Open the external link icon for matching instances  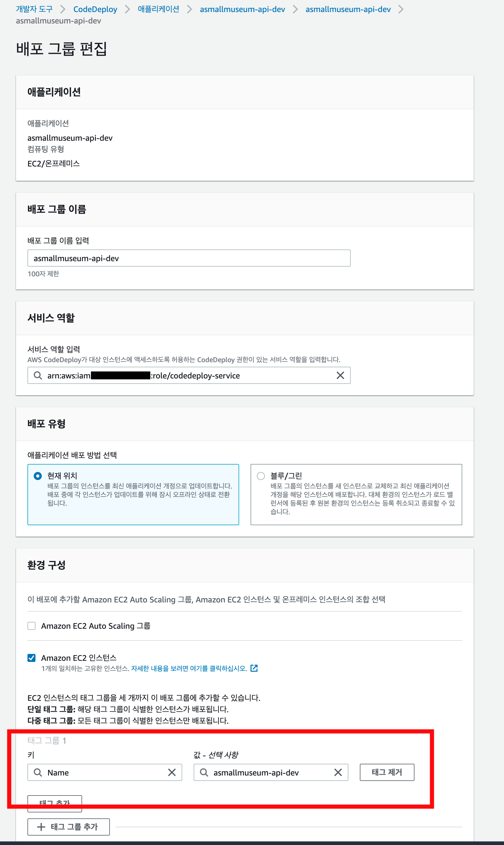[x=254, y=668]
